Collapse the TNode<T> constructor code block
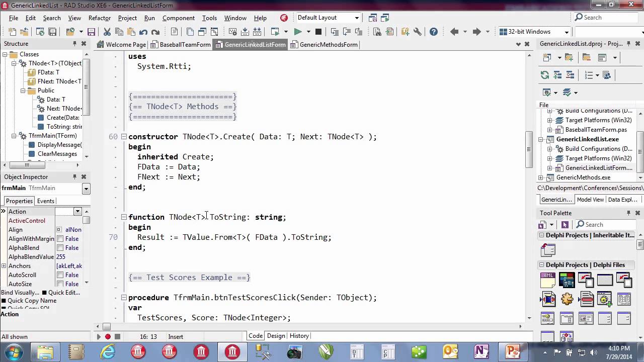This screenshot has height=362, width=644. click(124, 137)
